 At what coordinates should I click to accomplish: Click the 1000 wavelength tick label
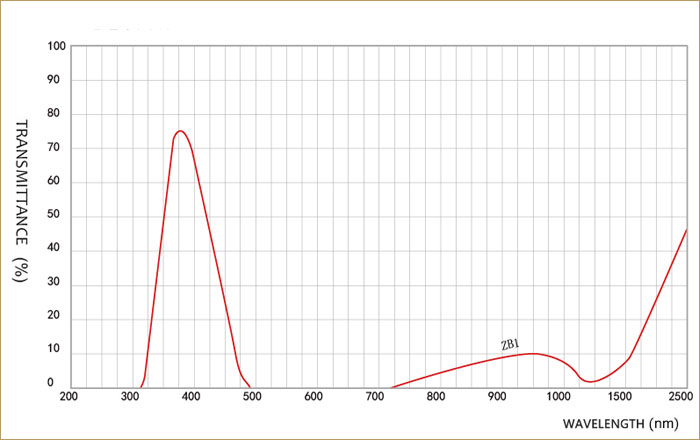tap(557, 398)
